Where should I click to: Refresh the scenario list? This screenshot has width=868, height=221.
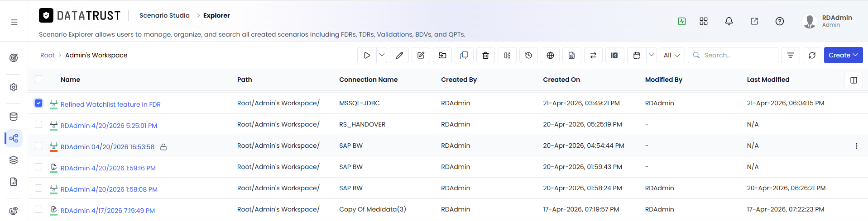pyautogui.click(x=812, y=55)
